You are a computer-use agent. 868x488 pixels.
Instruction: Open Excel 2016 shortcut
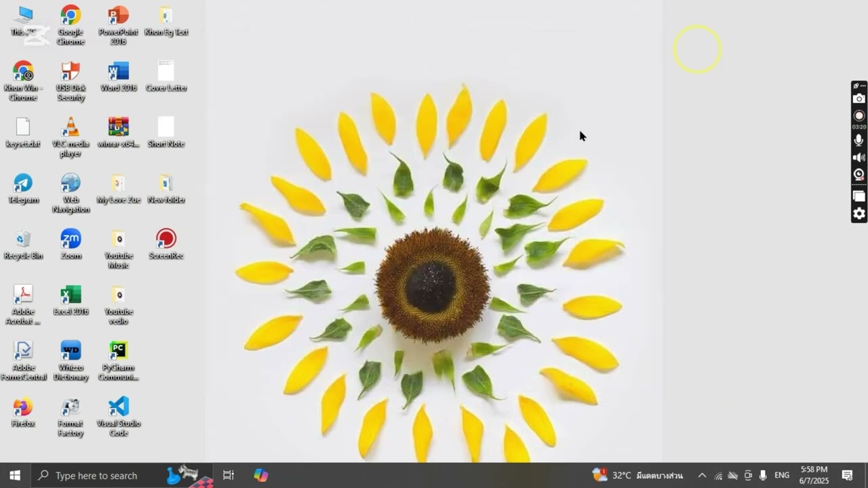click(71, 301)
